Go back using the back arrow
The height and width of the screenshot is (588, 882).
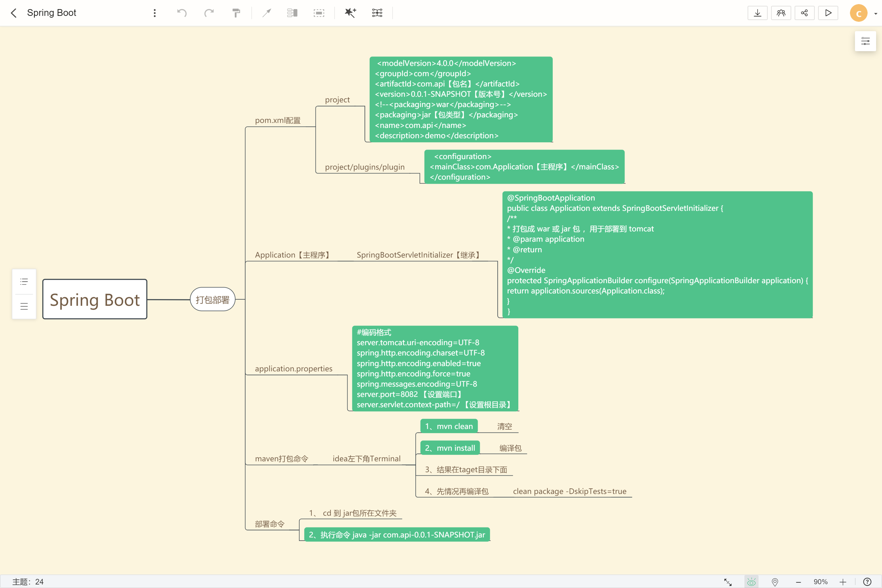point(14,13)
